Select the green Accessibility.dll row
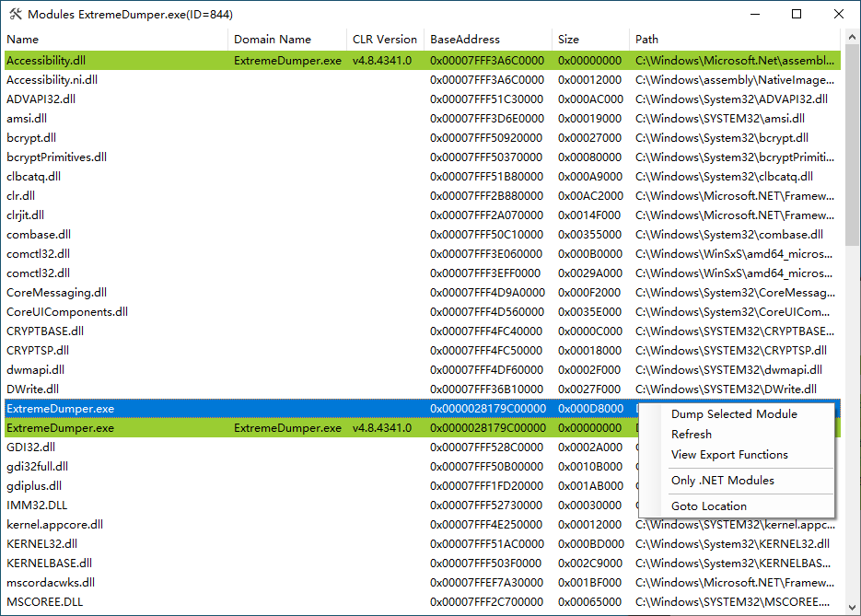 (x=423, y=61)
